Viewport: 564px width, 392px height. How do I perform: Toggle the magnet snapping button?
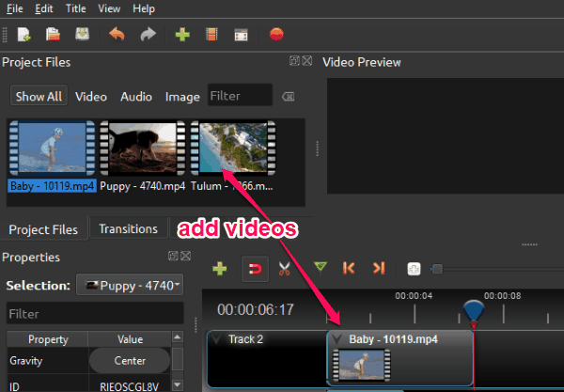click(255, 269)
